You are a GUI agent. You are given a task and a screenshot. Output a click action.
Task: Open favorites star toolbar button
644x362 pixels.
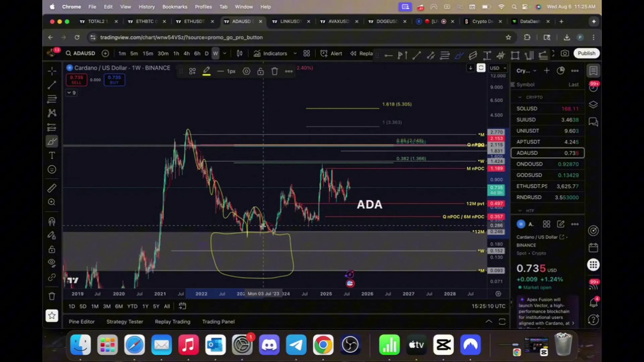pyautogui.click(x=52, y=315)
